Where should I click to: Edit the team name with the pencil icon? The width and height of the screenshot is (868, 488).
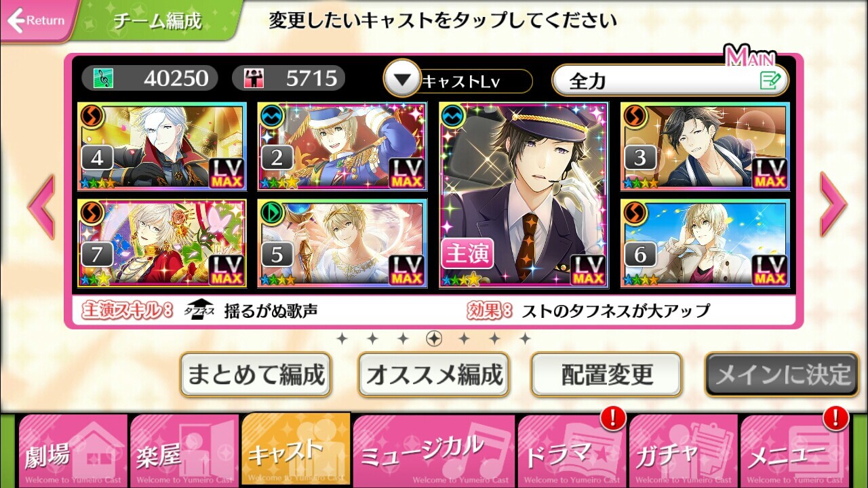point(770,81)
